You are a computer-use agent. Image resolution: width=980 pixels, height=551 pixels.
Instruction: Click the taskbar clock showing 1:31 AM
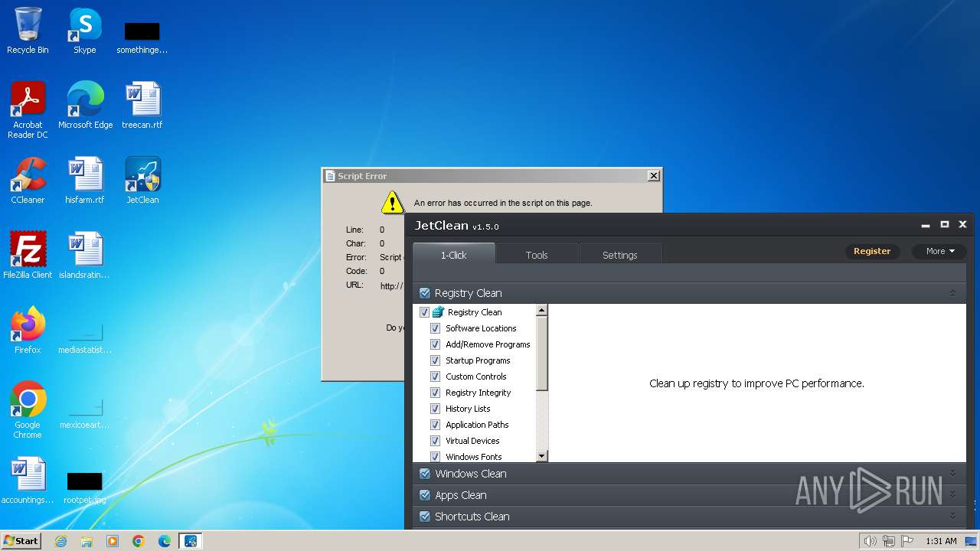pos(941,541)
